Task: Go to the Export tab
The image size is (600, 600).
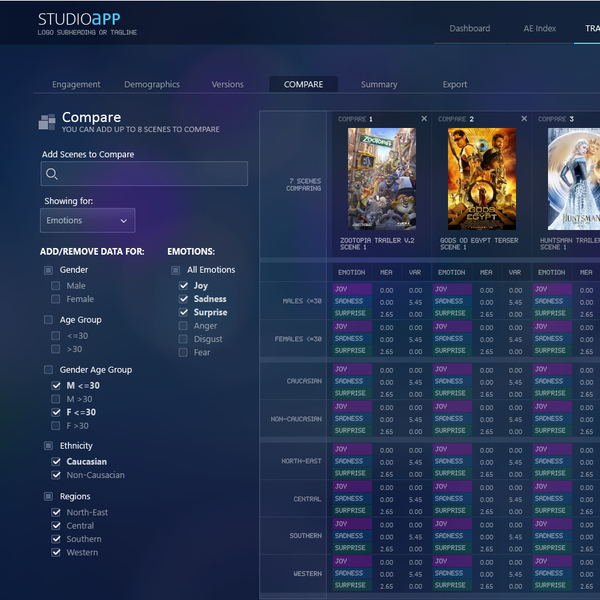Action: point(455,84)
